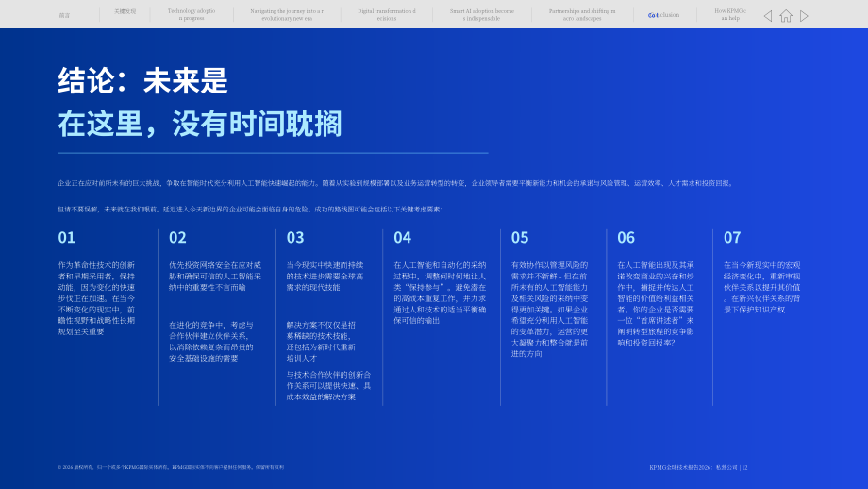This screenshot has width=868, height=489.
Task: Click the number 07 heading
Action: [732, 238]
